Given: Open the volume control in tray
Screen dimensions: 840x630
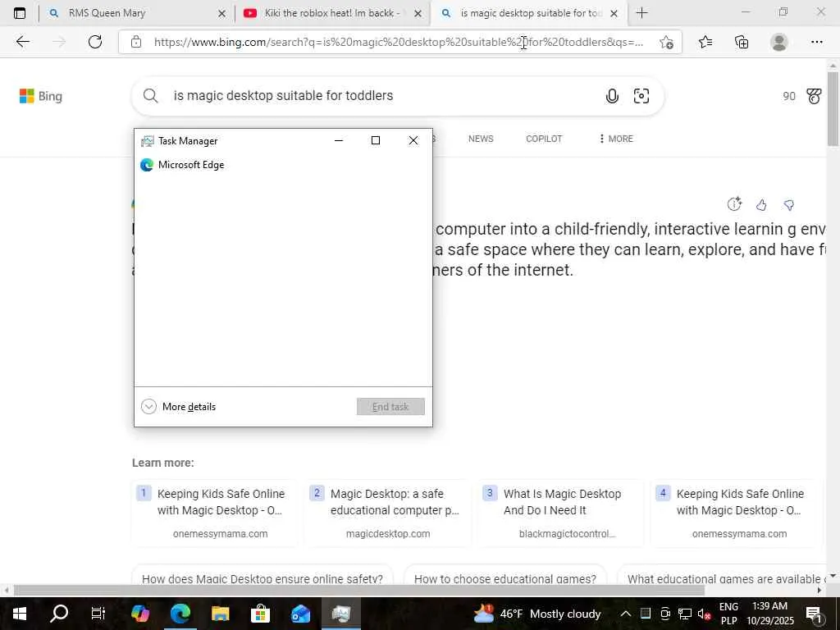Looking at the screenshot, I should 704,614.
